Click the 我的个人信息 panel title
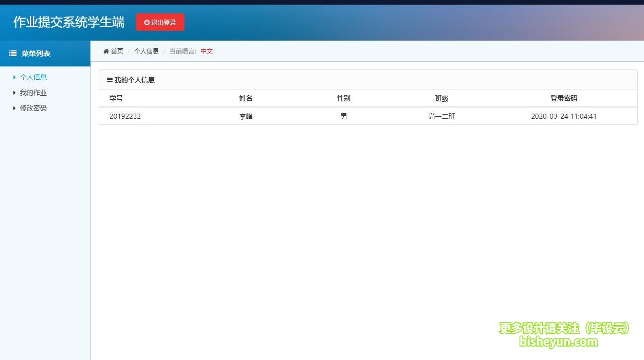Viewport: 644px width, 360px height. pyautogui.click(x=135, y=80)
